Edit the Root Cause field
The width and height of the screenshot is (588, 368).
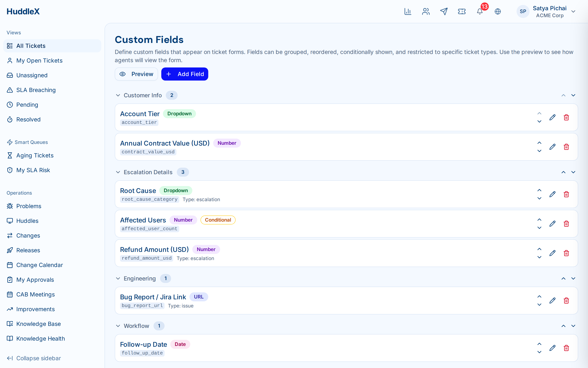pos(552,194)
